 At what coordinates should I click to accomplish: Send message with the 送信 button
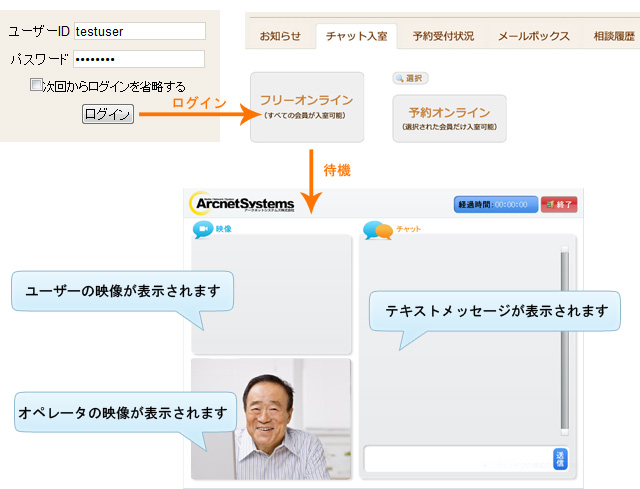coord(560,459)
